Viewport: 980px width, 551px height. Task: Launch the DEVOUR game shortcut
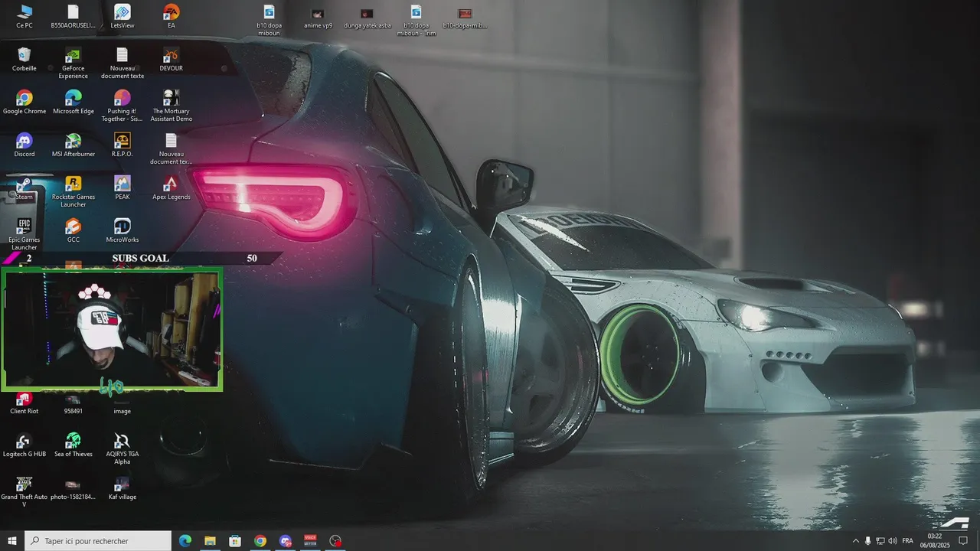click(x=171, y=59)
